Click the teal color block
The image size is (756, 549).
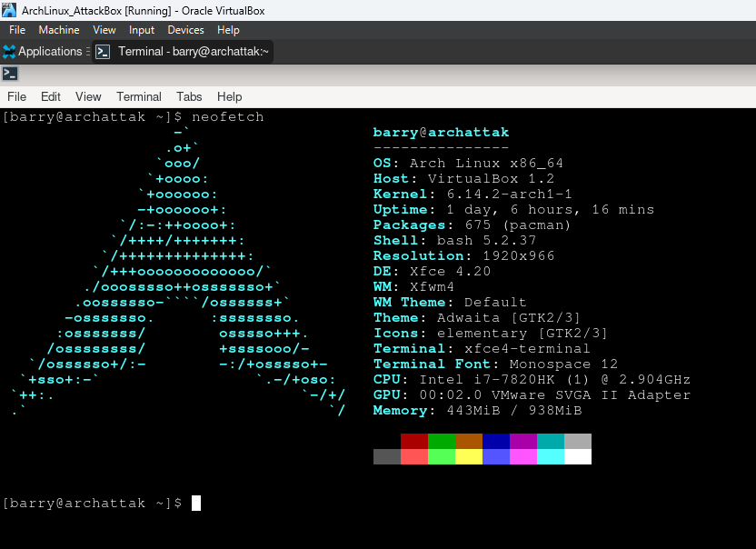[551, 442]
